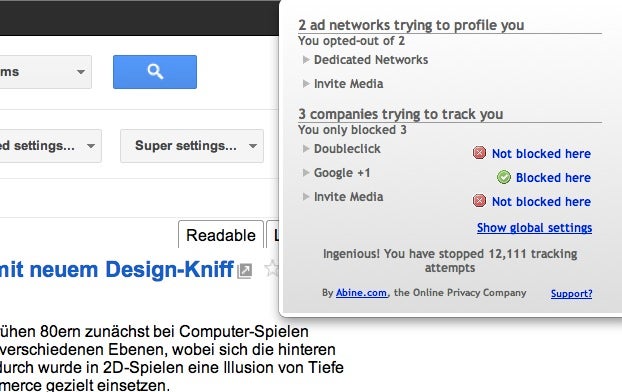Open the Super settings dropdown
The image size is (622, 392).
click(192, 146)
